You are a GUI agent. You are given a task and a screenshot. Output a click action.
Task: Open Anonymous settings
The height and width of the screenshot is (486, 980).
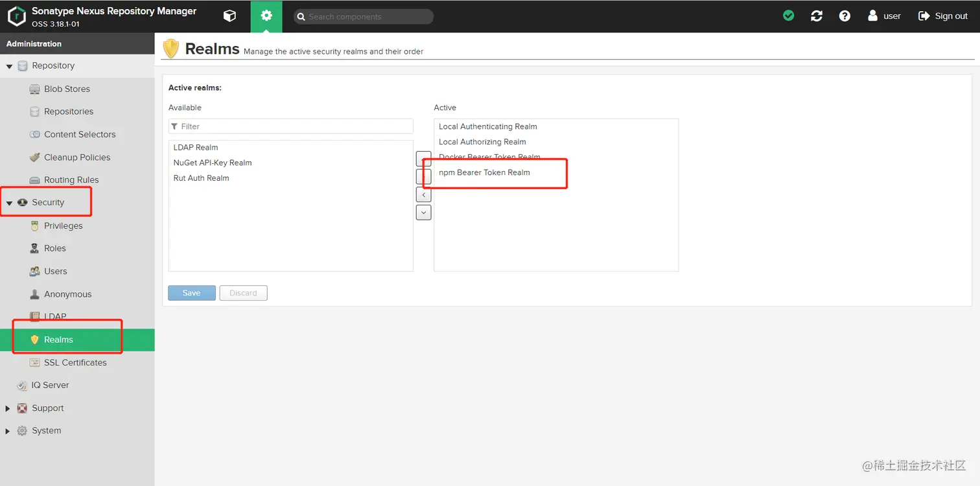tap(68, 294)
